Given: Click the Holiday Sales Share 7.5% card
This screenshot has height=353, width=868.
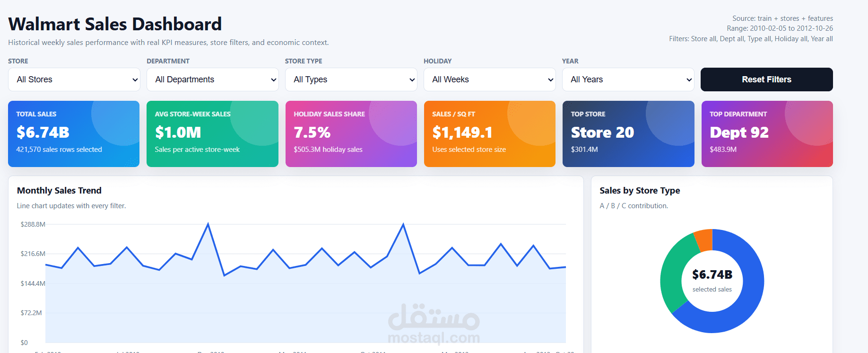Looking at the screenshot, I should [351, 134].
